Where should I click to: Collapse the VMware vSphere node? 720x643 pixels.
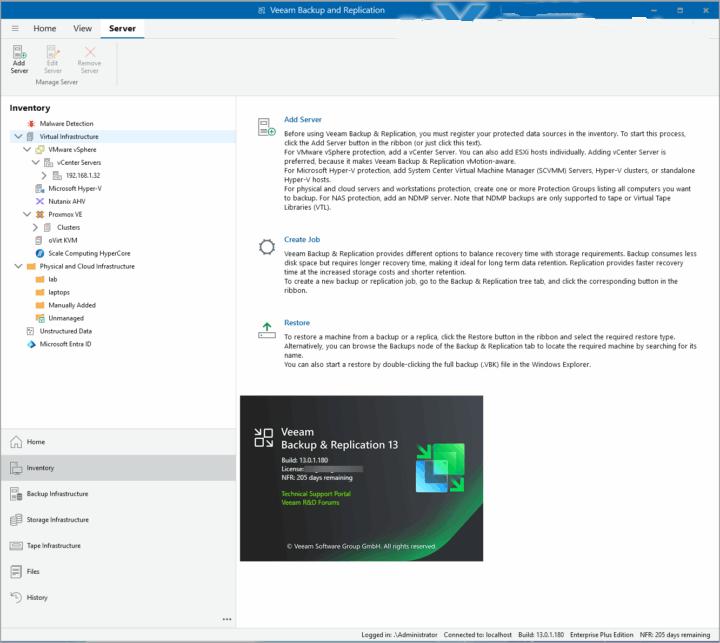coord(27,149)
